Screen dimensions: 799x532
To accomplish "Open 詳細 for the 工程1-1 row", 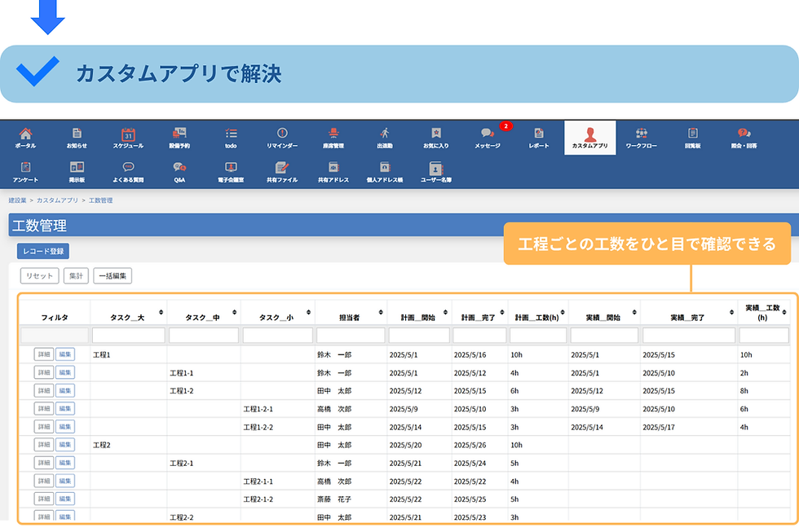I will point(44,372).
